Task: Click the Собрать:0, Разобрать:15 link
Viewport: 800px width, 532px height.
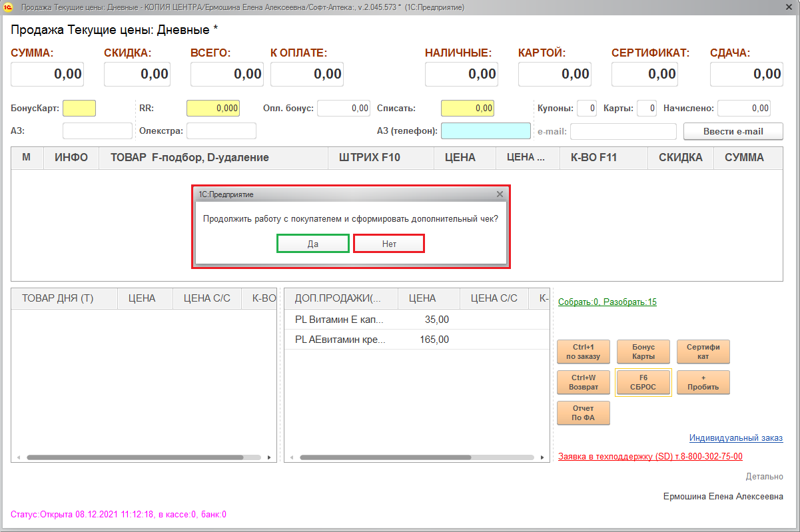Action: pyautogui.click(x=607, y=302)
